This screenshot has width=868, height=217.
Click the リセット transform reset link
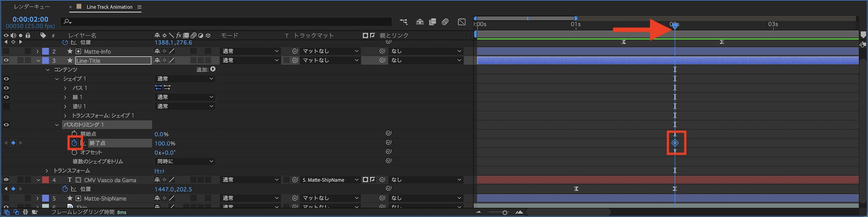click(159, 171)
